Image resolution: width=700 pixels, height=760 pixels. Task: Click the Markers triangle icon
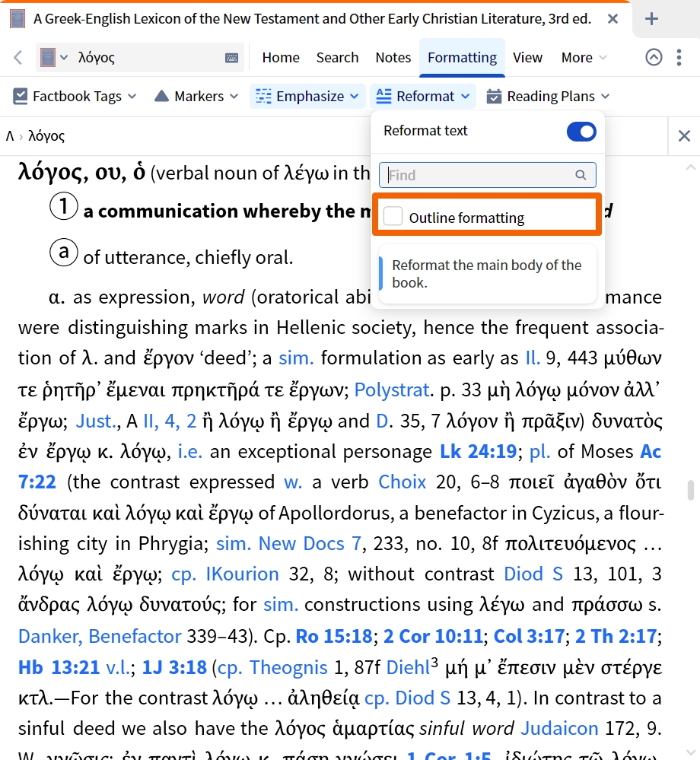tap(161, 96)
